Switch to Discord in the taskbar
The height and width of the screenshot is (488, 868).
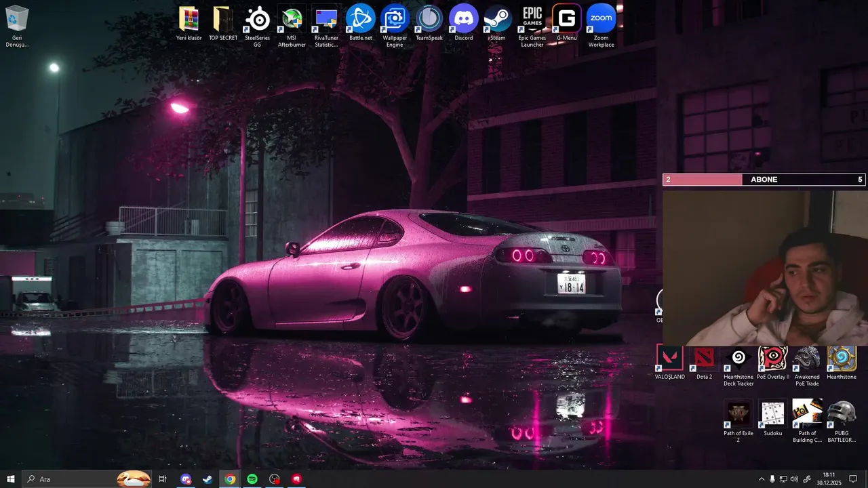[186, 479]
